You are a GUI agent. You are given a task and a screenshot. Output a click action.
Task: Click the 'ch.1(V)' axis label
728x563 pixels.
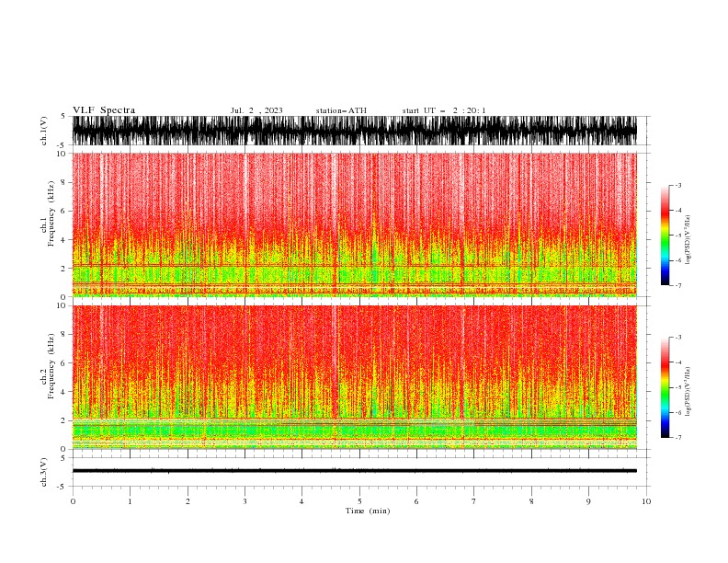44,131
